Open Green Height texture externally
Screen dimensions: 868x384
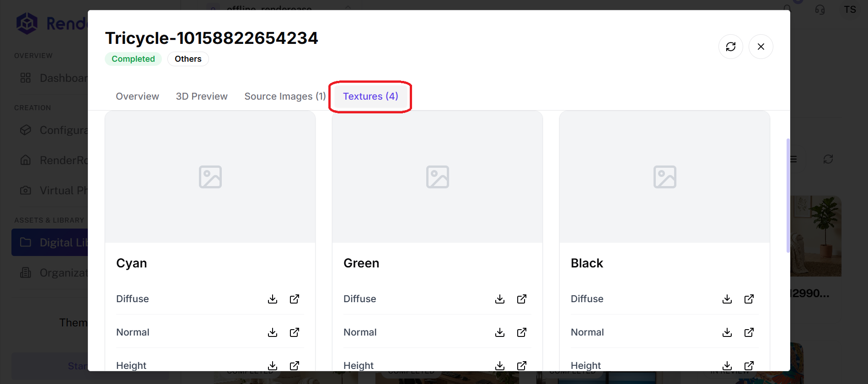(x=522, y=366)
